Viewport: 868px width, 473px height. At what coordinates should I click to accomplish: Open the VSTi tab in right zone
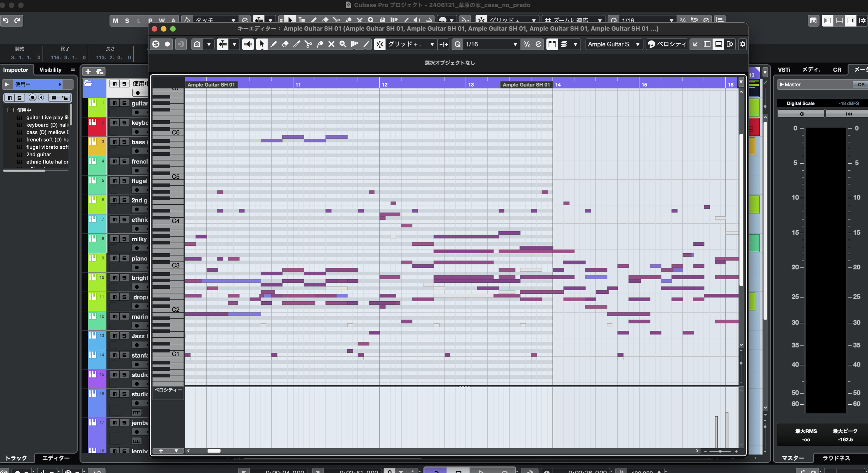point(784,70)
